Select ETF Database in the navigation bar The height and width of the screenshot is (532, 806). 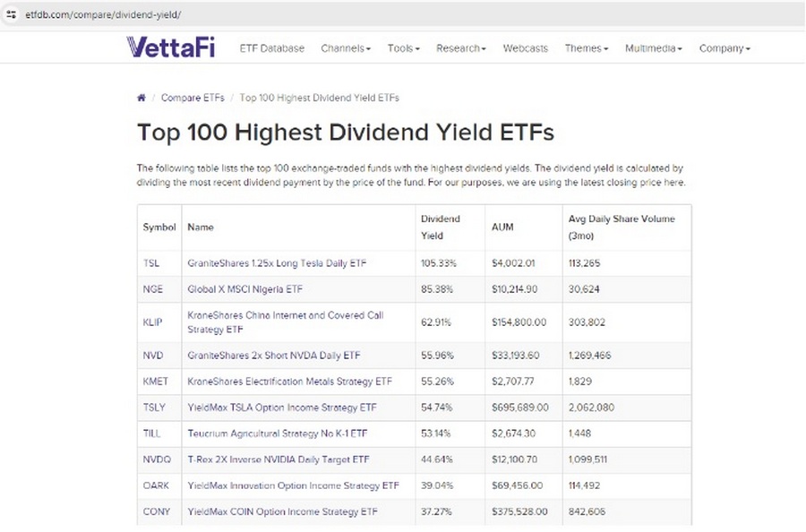coord(271,49)
